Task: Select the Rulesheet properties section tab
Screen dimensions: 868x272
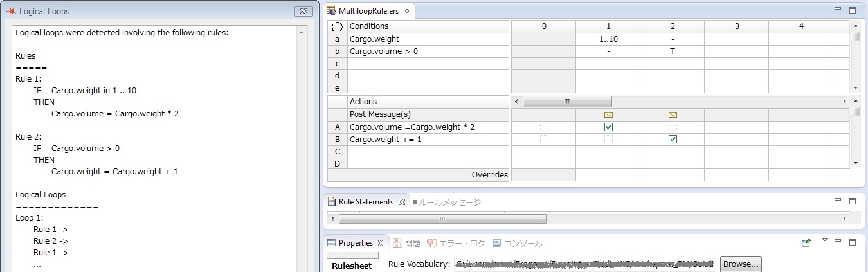Action: [351, 266]
